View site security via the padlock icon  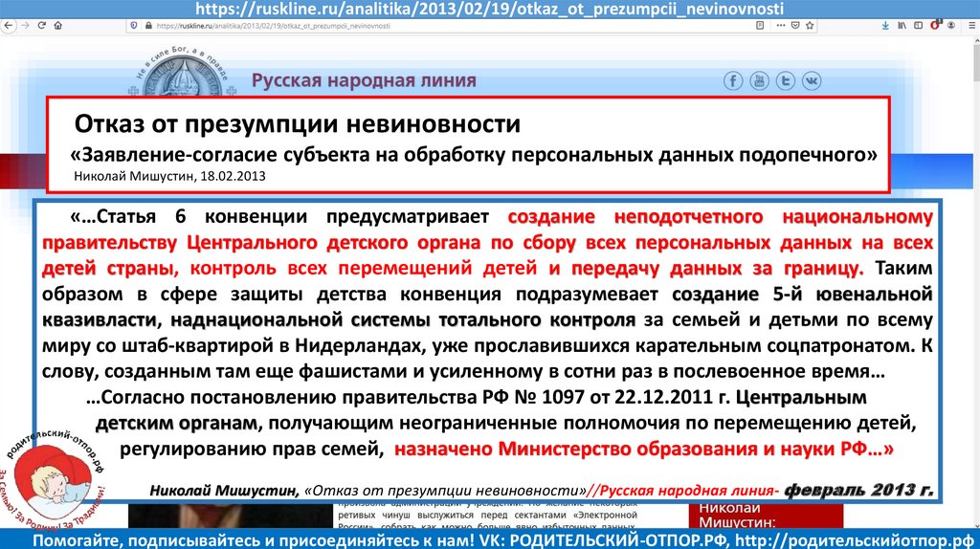point(148,26)
